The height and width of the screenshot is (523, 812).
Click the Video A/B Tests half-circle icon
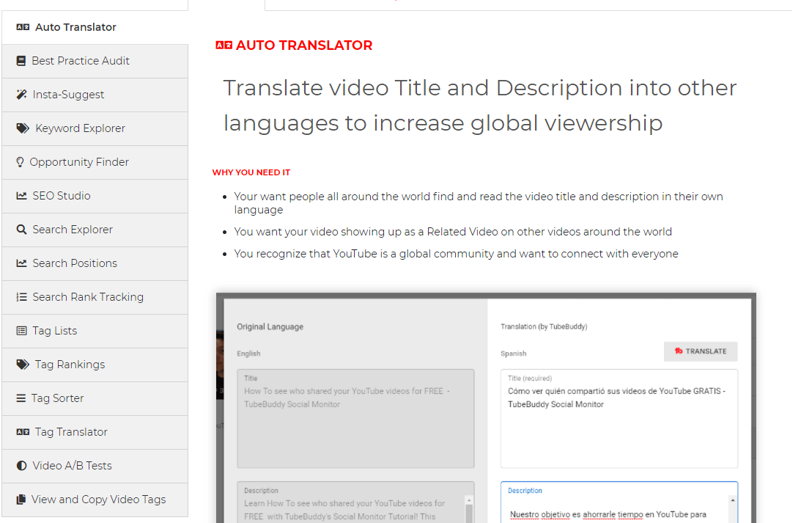click(x=21, y=466)
